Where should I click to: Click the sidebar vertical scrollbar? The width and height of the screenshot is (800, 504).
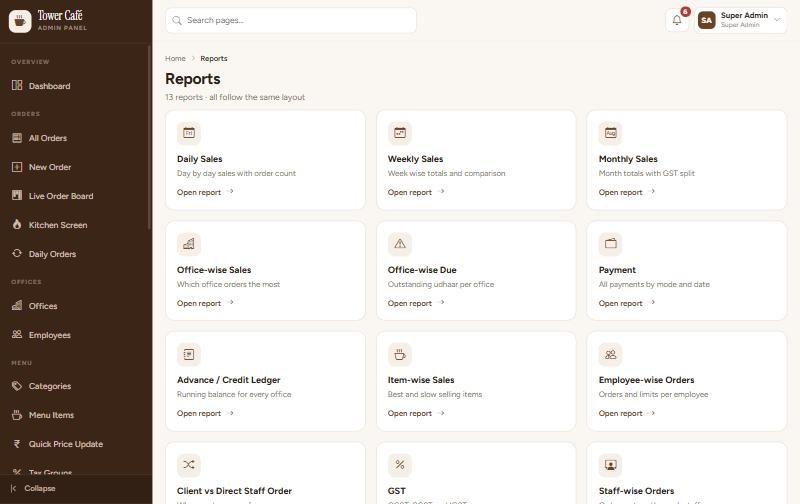point(149,138)
